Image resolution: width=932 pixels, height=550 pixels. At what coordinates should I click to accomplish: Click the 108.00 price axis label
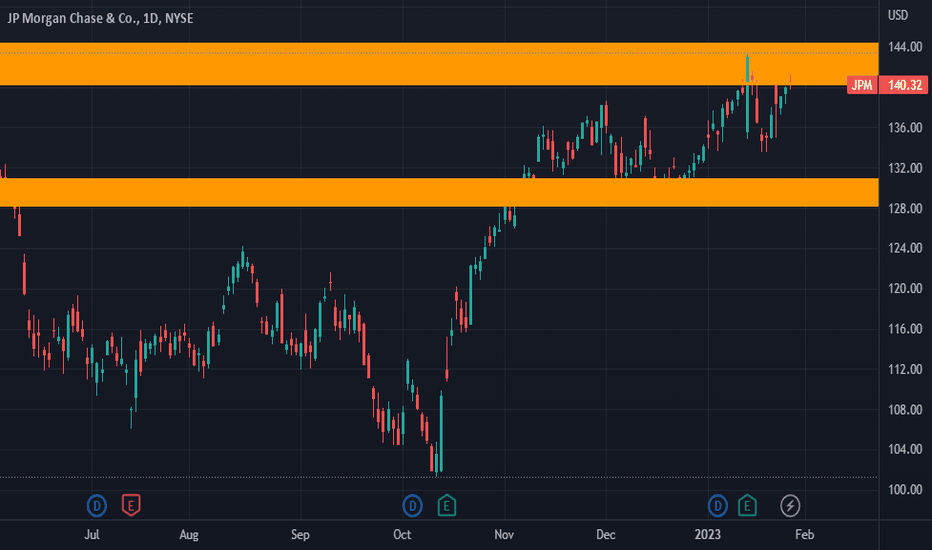pyautogui.click(x=905, y=410)
